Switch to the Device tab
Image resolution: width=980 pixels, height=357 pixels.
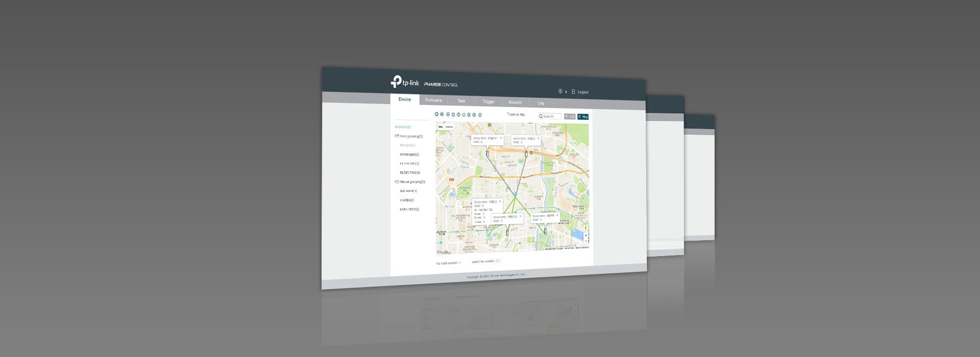(x=405, y=99)
